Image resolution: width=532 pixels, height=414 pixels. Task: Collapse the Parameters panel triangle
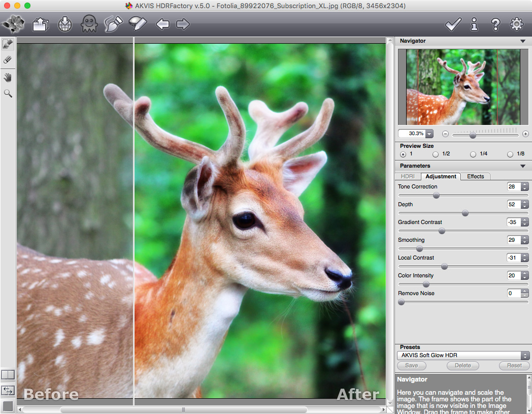coord(522,166)
